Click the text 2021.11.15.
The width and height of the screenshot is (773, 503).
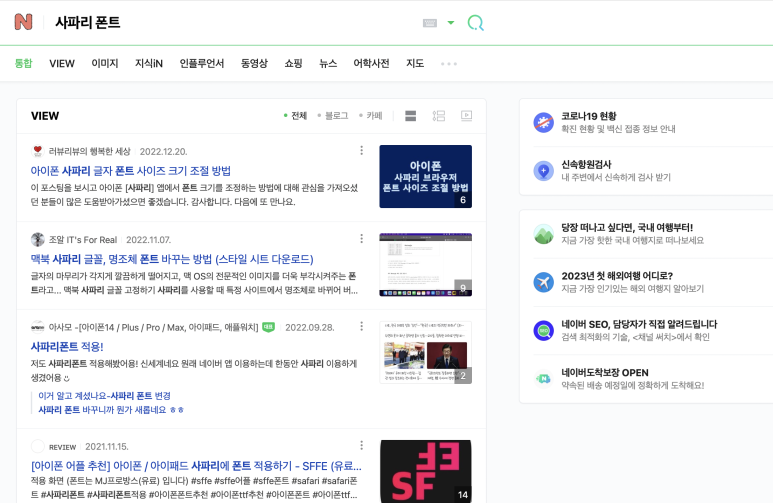(107, 447)
